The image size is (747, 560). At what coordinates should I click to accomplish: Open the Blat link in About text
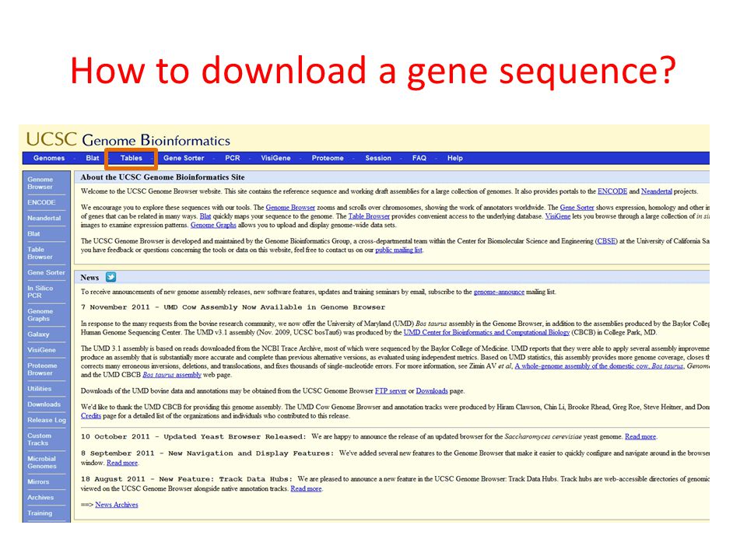pos(205,216)
